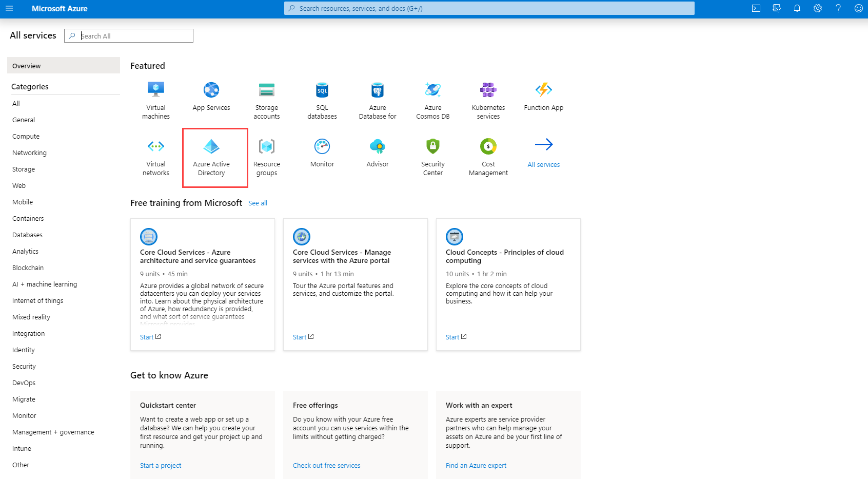
Task: Open the Azure Active Directory service
Action: 211,157
